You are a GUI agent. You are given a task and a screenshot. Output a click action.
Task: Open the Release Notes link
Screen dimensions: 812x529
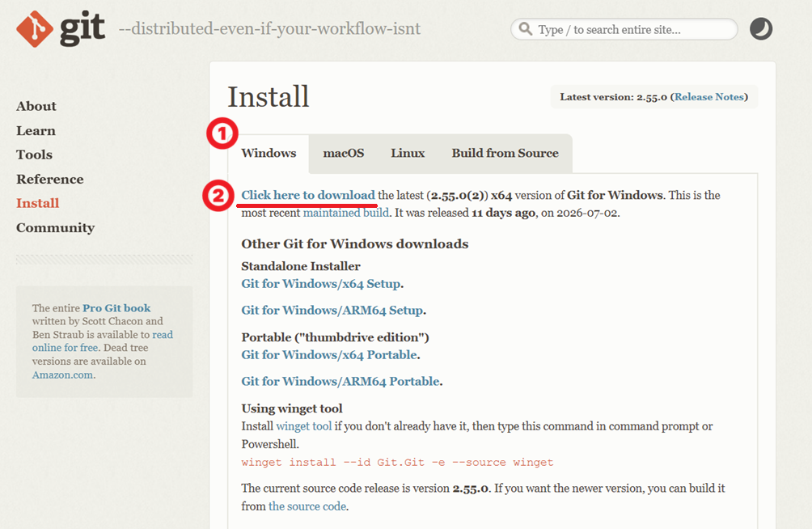click(709, 97)
